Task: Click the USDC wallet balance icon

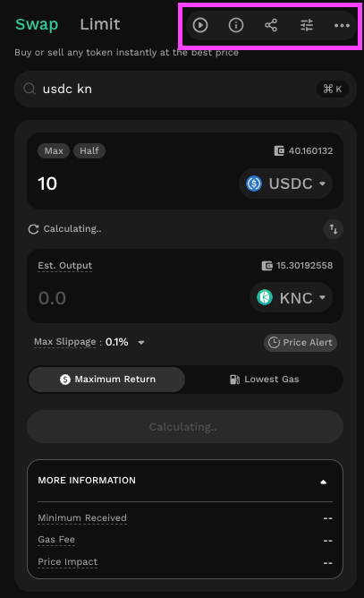Action: coord(279,150)
